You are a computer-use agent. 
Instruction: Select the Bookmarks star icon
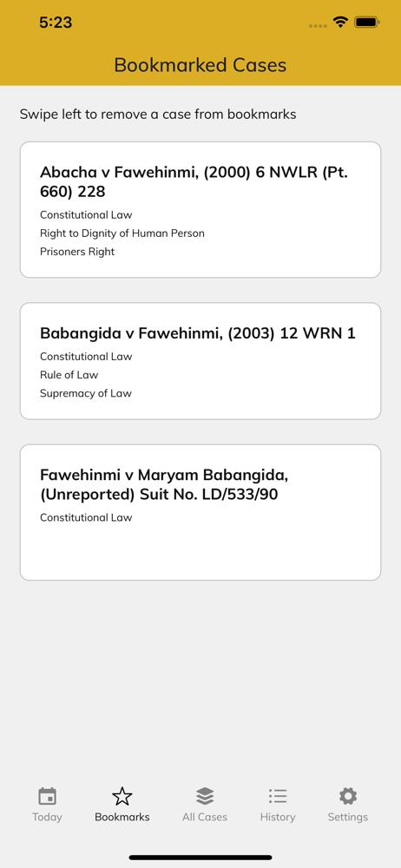tap(122, 797)
